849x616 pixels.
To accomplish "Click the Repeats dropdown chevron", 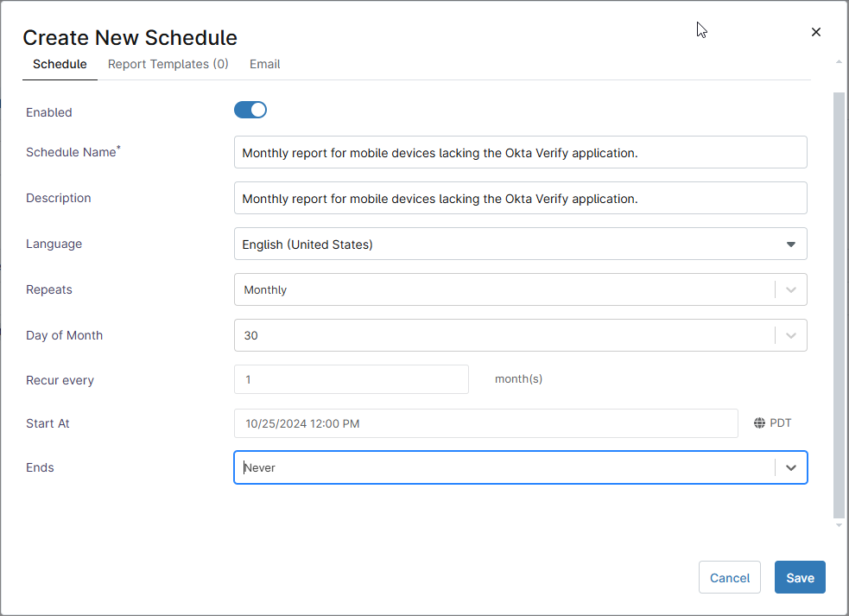I will [x=790, y=289].
